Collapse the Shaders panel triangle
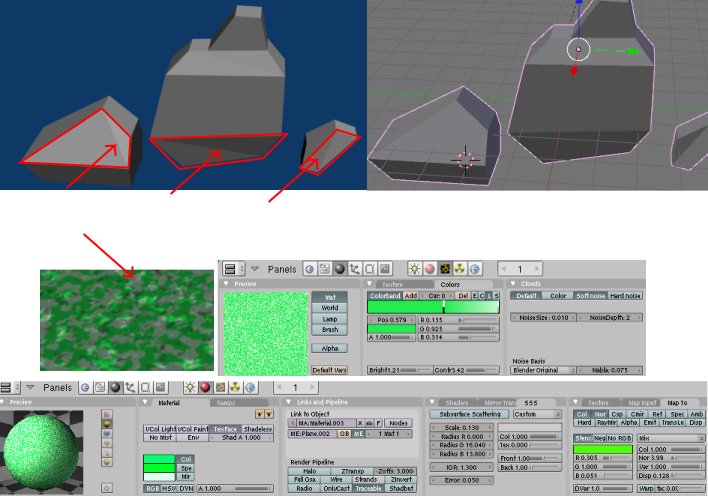Viewport: 708px width, 500px height. (432, 402)
